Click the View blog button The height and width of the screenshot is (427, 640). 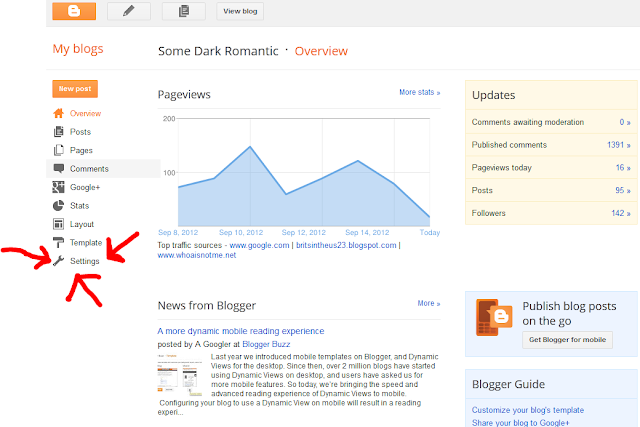click(240, 11)
